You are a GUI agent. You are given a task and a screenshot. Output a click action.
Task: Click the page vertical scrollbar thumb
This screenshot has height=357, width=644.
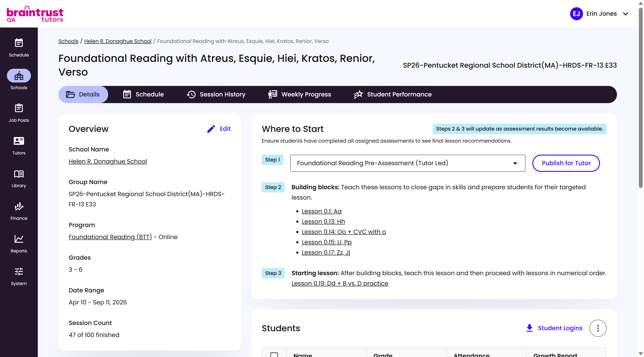(x=641, y=98)
